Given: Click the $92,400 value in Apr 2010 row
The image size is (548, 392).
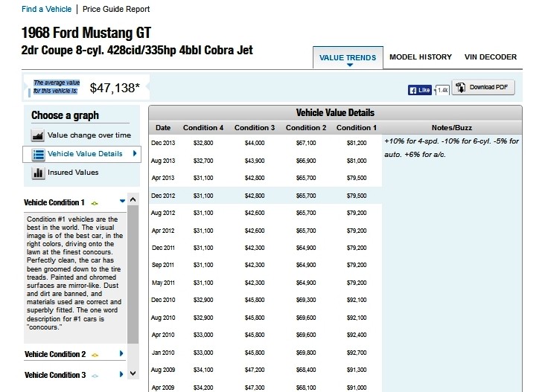Looking at the screenshot, I should (357, 335).
